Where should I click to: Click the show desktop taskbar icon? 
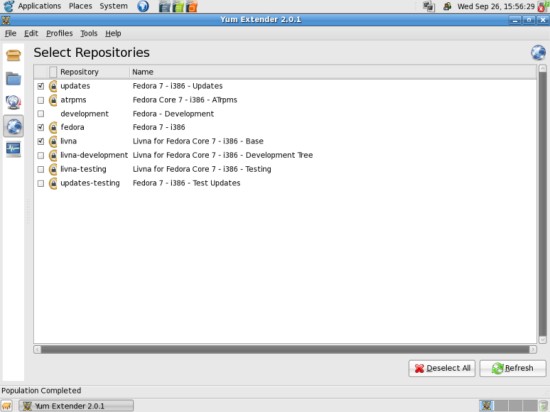[7, 406]
